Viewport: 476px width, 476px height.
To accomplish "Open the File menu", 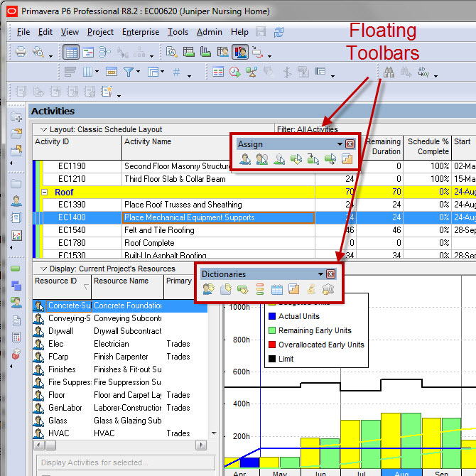I will (x=23, y=32).
